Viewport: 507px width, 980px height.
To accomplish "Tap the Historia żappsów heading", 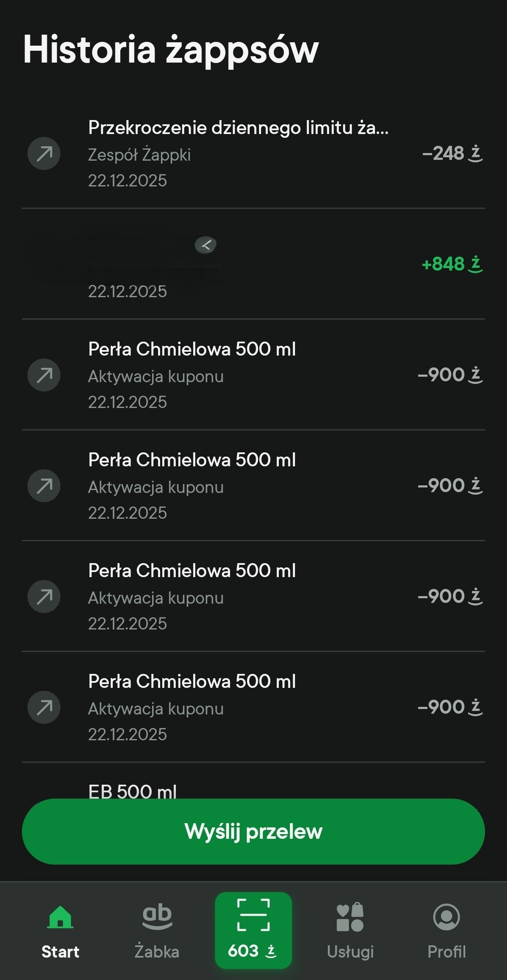I will point(171,50).
